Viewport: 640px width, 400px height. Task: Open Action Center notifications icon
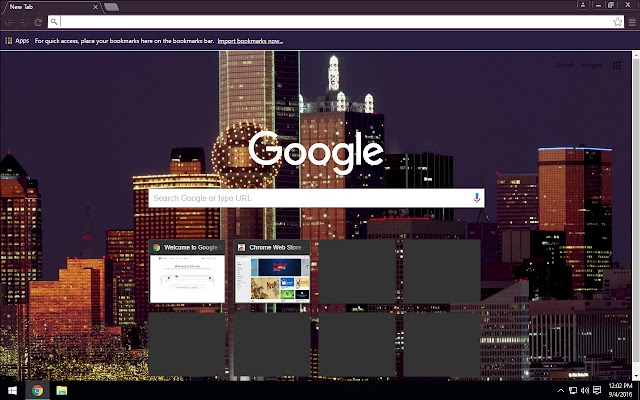coord(597,391)
